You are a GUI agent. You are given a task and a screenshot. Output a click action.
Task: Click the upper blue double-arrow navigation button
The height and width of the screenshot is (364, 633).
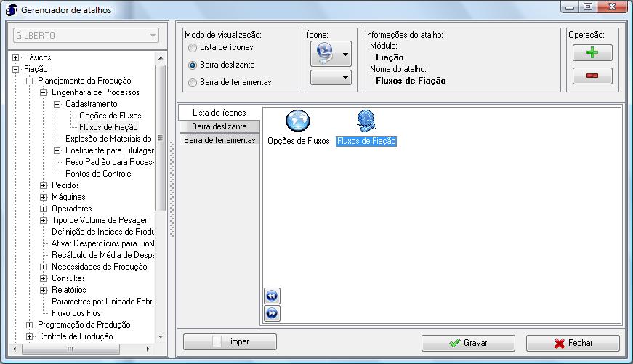(272, 296)
